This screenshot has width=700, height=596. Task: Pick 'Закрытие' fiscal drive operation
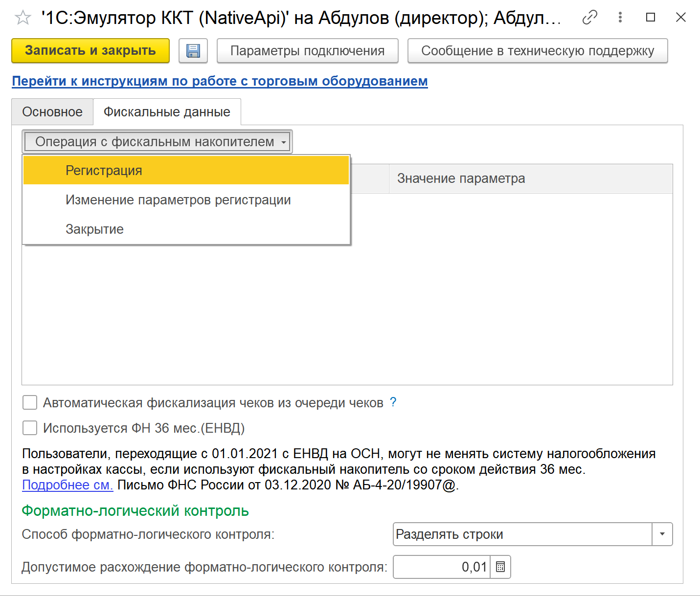point(186,229)
